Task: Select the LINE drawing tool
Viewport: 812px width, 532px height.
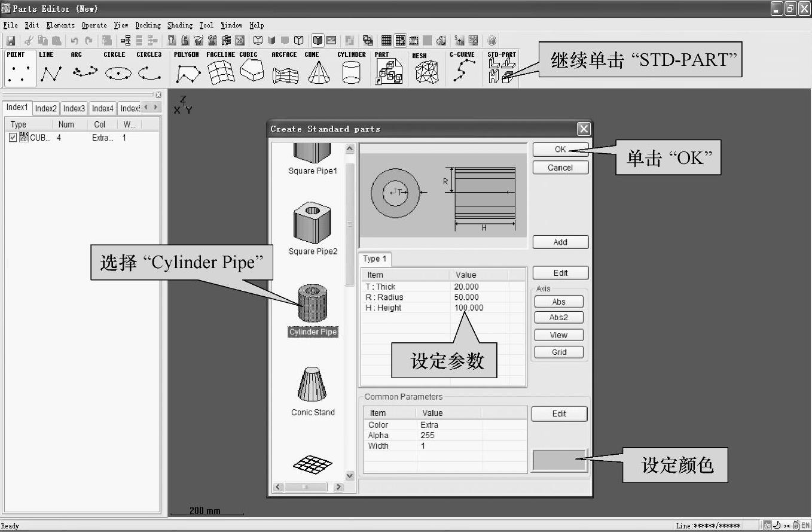Action: [51, 69]
